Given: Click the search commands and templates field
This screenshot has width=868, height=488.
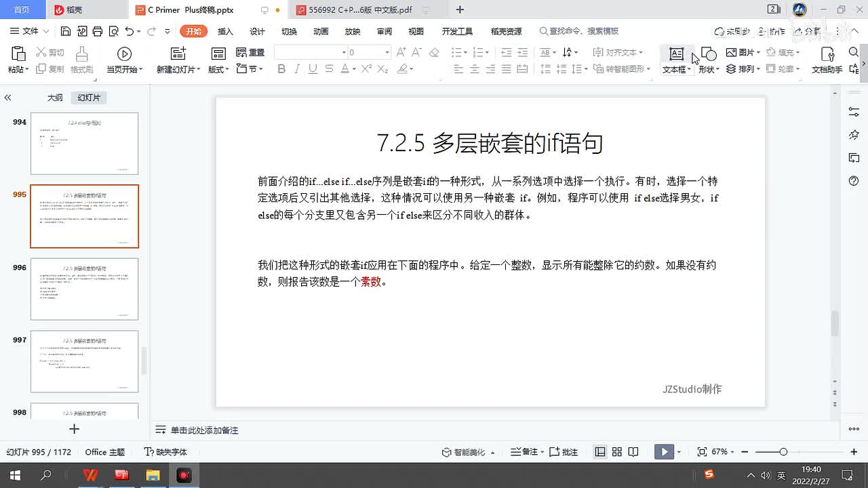Looking at the screenshot, I should coord(579,31).
